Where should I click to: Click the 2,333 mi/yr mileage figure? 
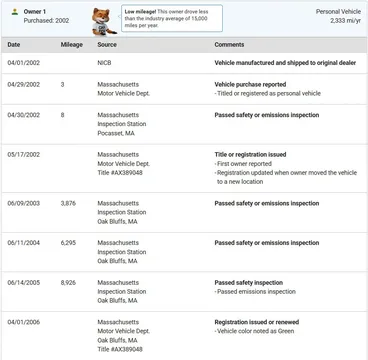coord(346,21)
